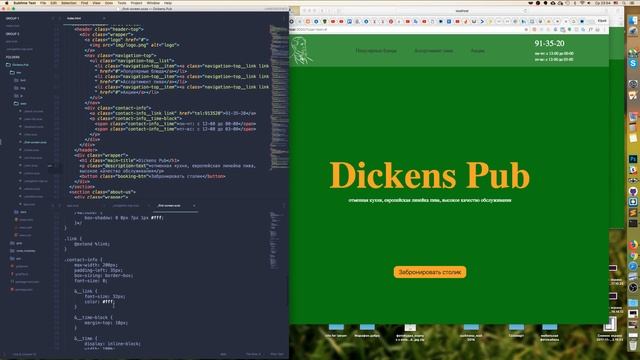
Task: Follow the Популярные блюда navigation link
Action: [376, 51]
